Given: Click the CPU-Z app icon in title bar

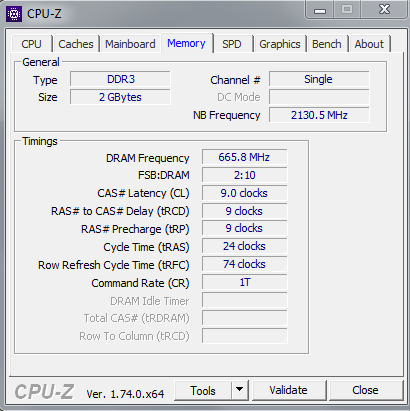Looking at the screenshot, I should [x=14, y=14].
